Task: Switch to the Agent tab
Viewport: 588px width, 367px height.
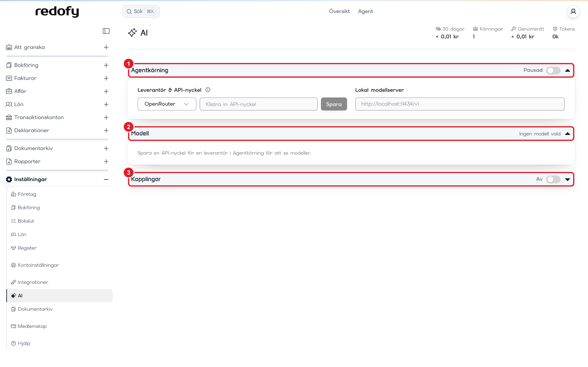Action: pyautogui.click(x=365, y=11)
